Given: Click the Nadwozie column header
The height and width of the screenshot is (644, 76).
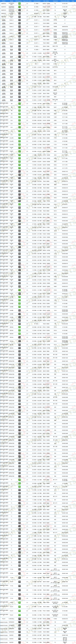Looking at the screenshot, I should pyautogui.click(x=55, y=1).
